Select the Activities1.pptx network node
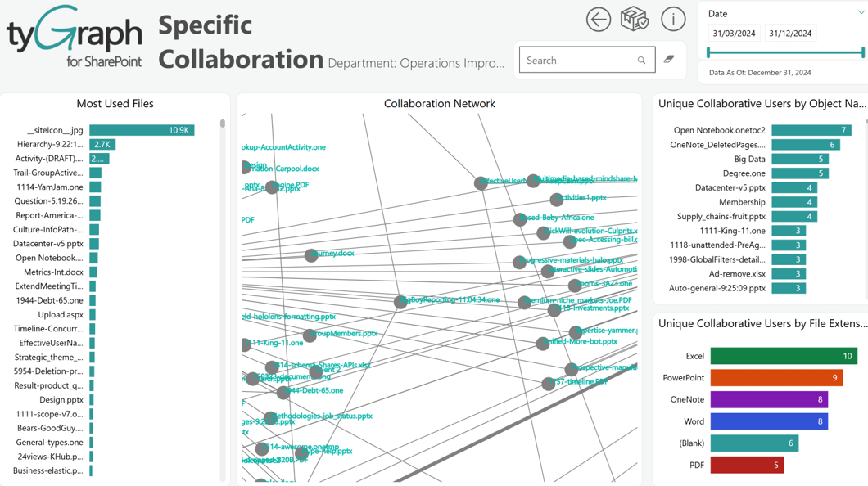This screenshot has height=486, width=868. point(556,199)
